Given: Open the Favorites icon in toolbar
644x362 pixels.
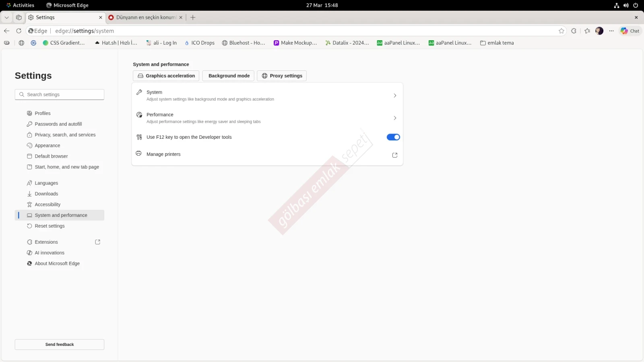Looking at the screenshot, I should pos(587,31).
